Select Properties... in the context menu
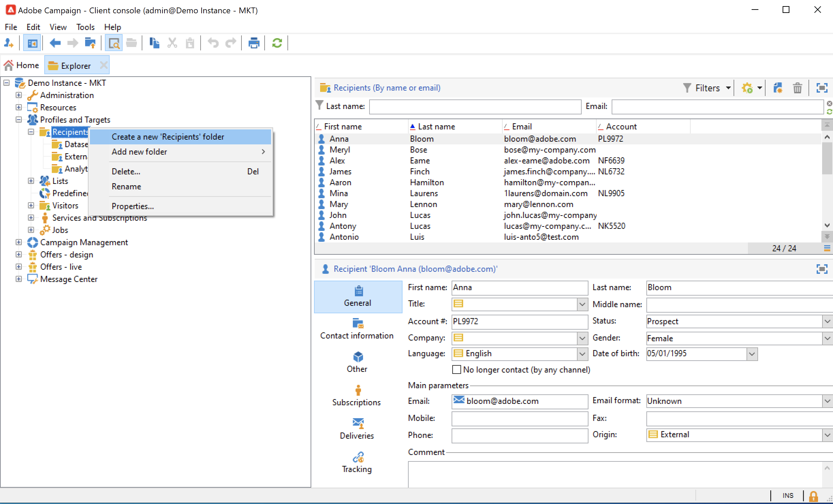Image resolution: width=833 pixels, height=504 pixels. point(133,206)
